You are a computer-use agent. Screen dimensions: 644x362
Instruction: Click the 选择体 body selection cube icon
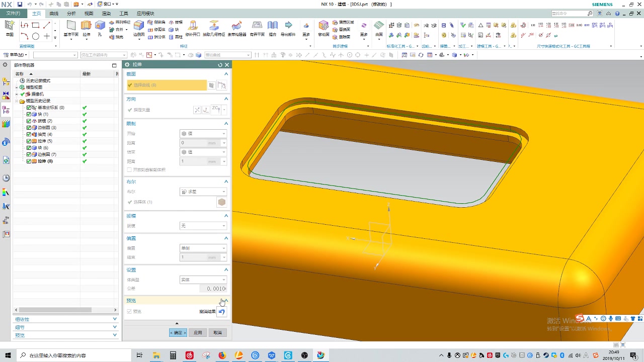point(221,202)
